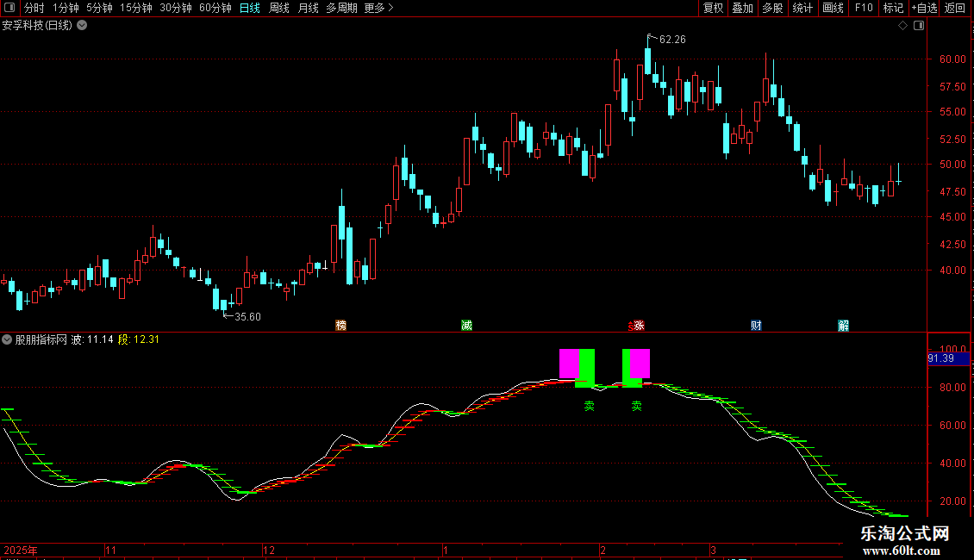Select the 日线 daily tab
The height and width of the screenshot is (560, 974).
point(250,8)
